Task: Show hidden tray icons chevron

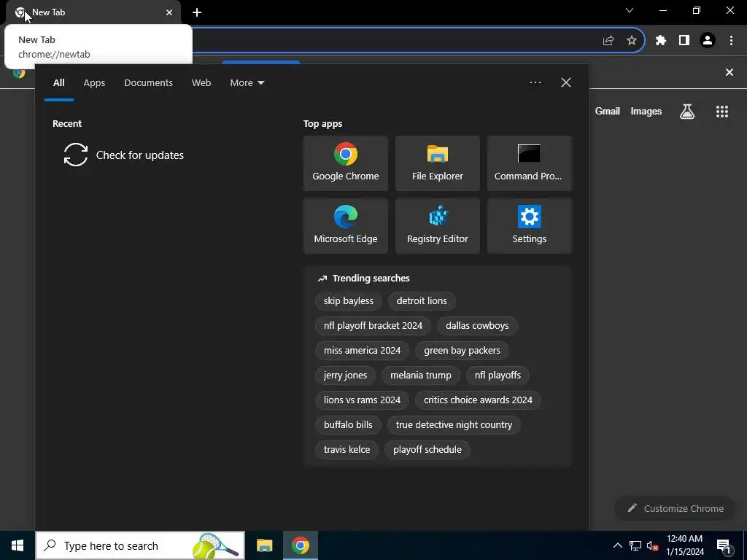Action: 617,545
